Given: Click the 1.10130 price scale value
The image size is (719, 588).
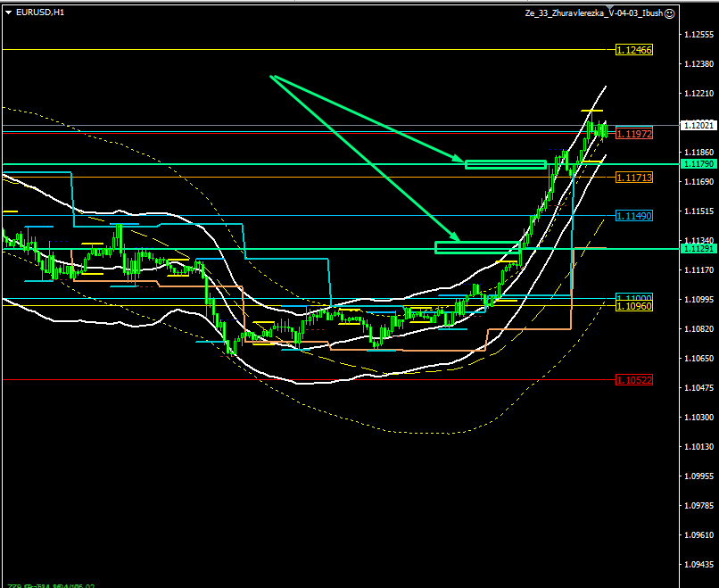Looking at the screenshot, I should 698,447.
